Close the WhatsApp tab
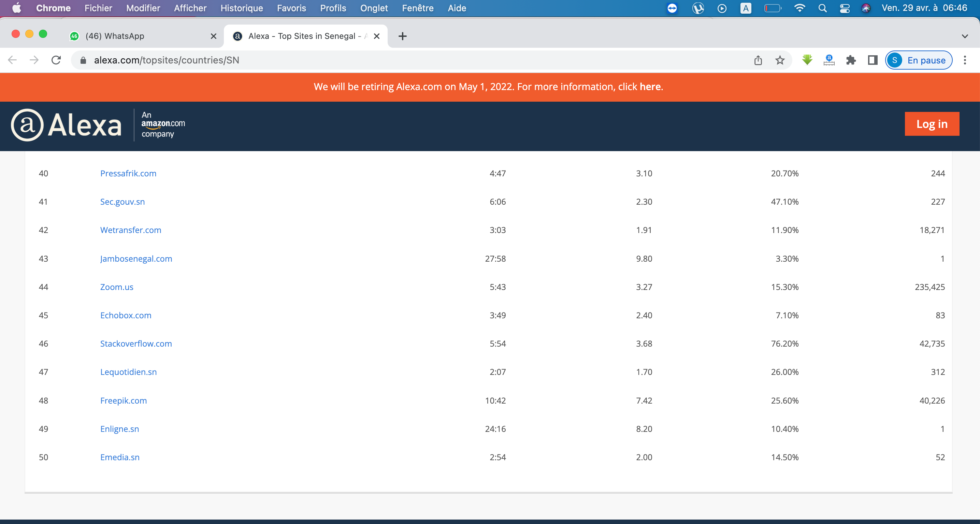This screenshot has width=980, height=524. click(213, 36)
